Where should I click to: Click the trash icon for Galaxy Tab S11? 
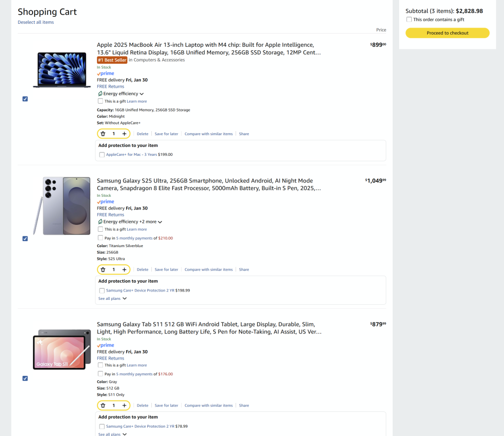point(103,405)
